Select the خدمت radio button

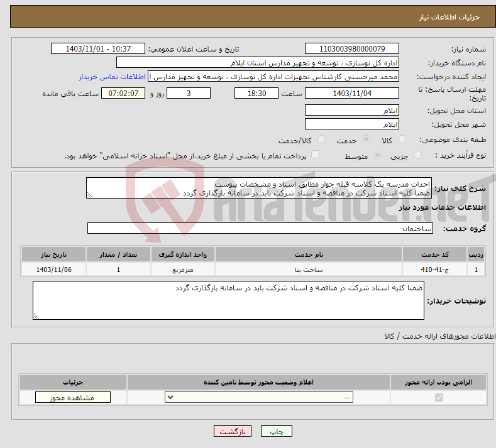(366, 139)
